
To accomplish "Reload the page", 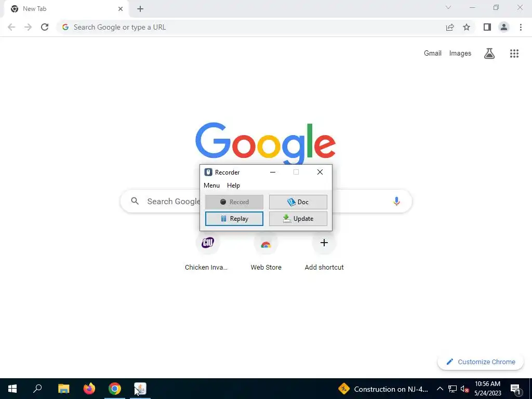I will [45, 27].
